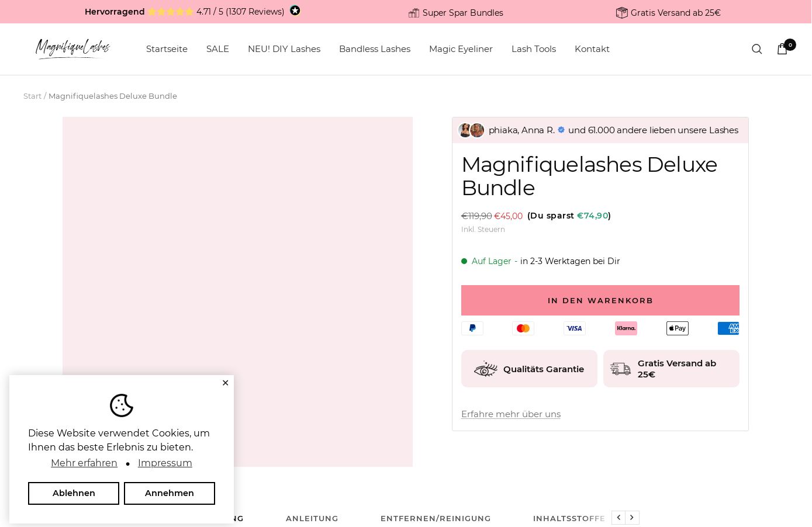Click the review badge star icon
The image size is (812, 527).
[295, 11]
